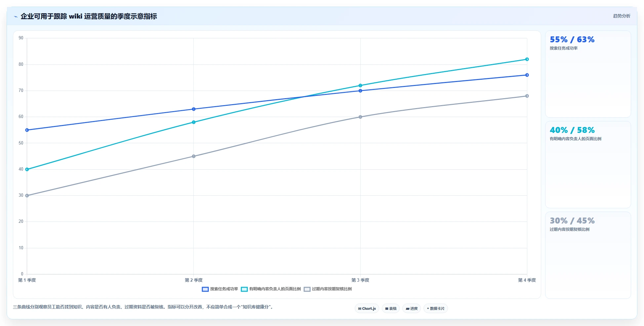Click the teal 第 3 季度 data point at 72
This screenshot has width=644, height=326.
360,86
